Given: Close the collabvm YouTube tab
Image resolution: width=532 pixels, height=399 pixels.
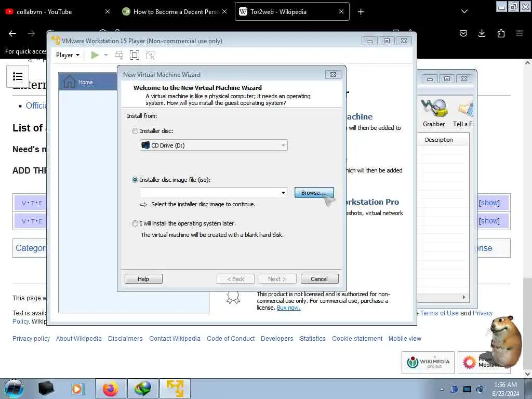Looking at the screenshot, I should tap(107, 11).
